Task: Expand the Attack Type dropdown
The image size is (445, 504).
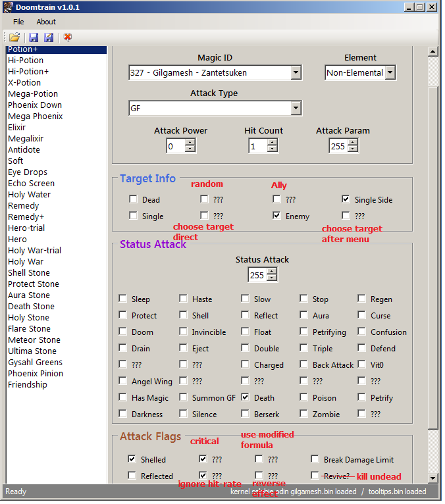Action: 296,108
